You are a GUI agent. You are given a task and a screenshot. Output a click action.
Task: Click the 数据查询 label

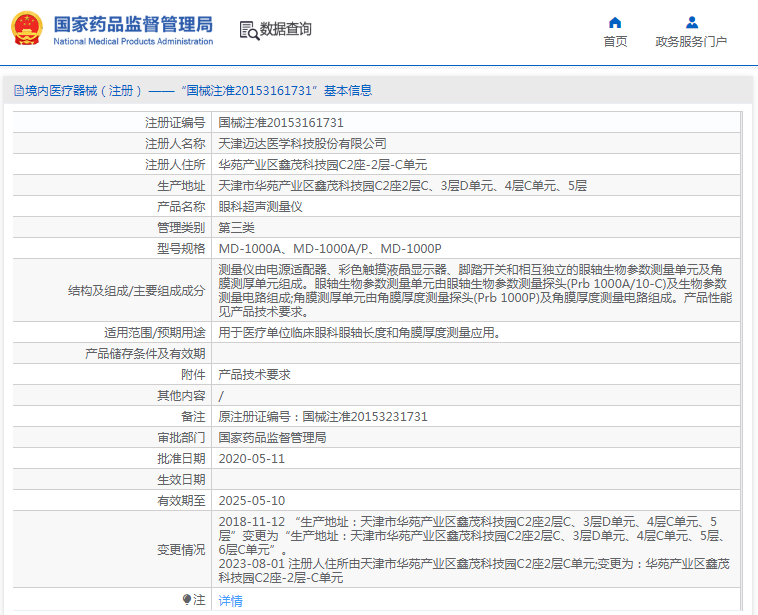coord(286,29)
